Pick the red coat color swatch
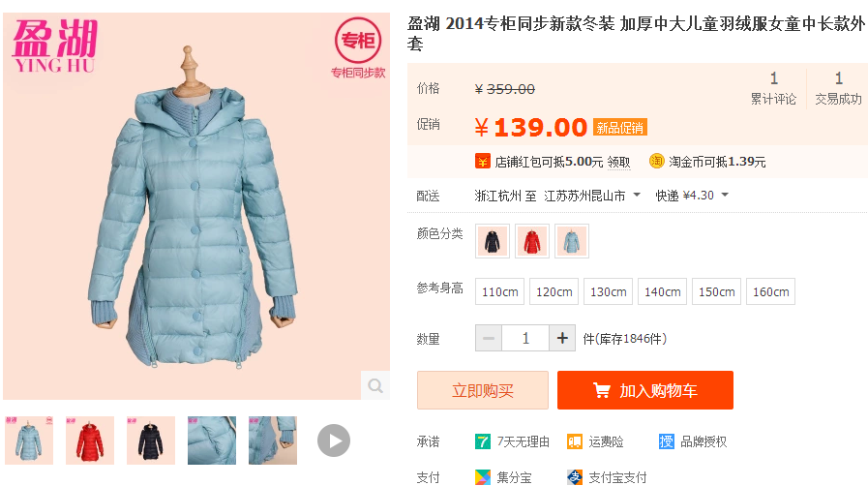This screenshot has width=868, height=486. 532,241
